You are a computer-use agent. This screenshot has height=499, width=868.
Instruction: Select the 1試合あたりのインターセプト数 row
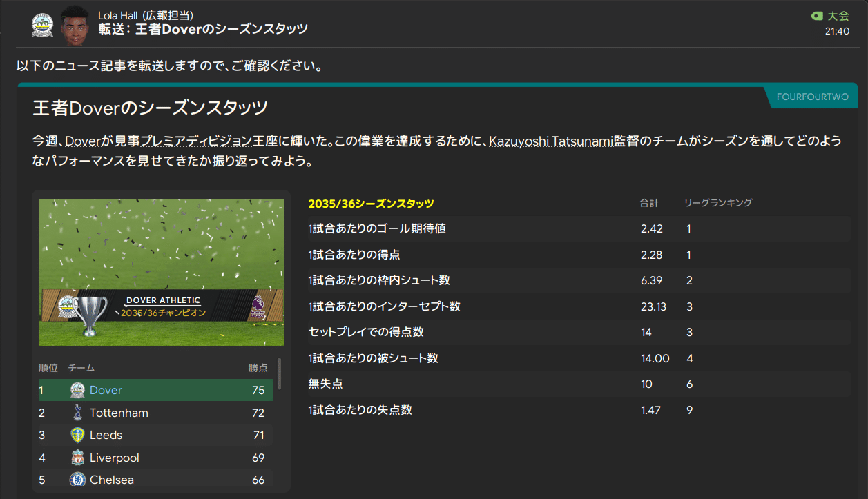579,306
